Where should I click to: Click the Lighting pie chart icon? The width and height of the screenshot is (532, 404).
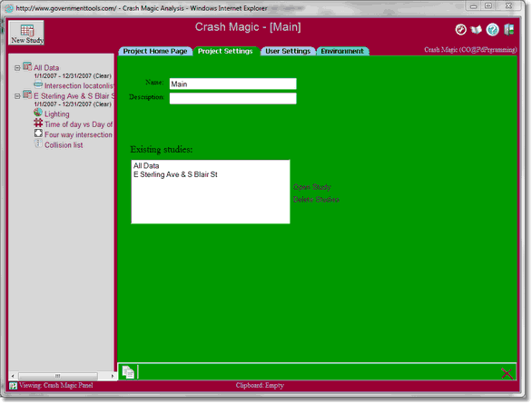click(38, 113)
